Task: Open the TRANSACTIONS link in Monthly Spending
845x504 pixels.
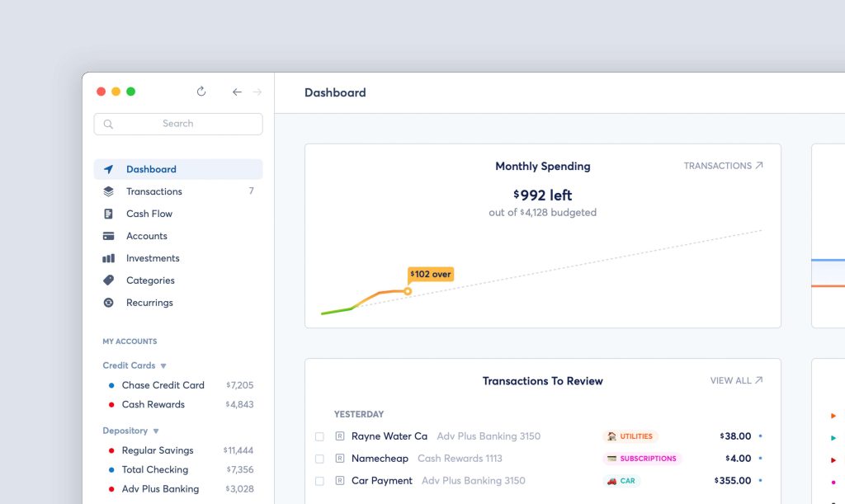Action: [723, 166]
